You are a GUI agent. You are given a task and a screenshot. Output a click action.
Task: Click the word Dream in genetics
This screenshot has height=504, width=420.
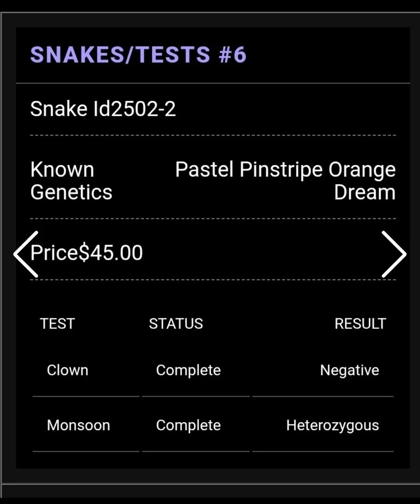click(x=365, y=192)
